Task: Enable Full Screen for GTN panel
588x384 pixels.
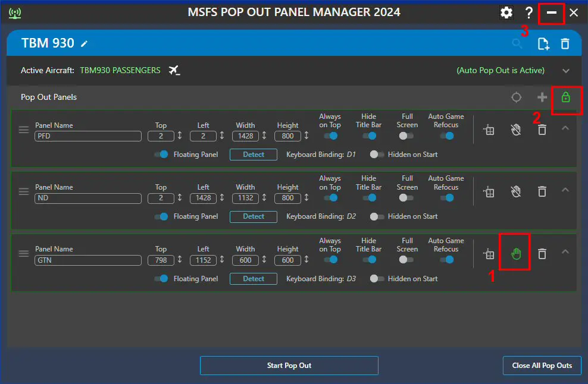Action: (x=406, y=260)
